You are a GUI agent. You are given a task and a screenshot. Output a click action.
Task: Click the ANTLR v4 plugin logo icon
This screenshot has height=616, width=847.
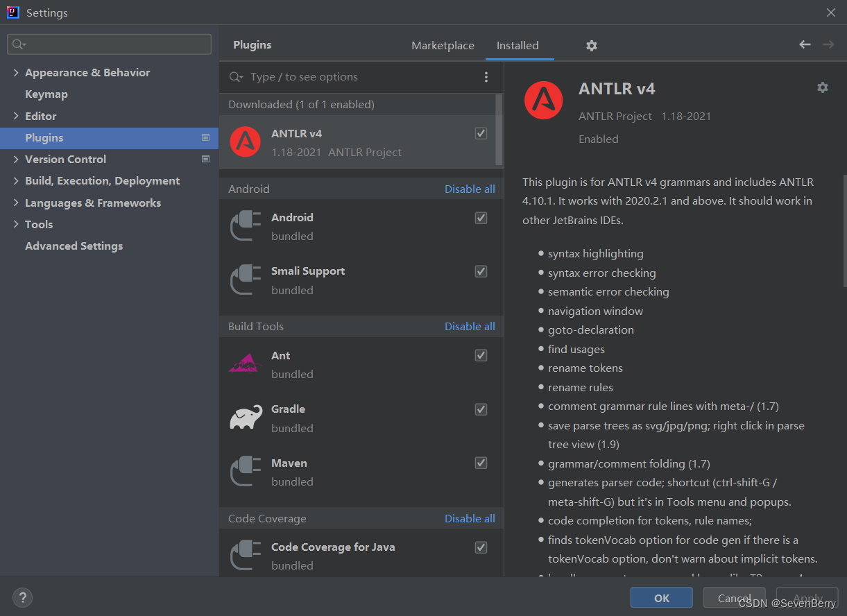pyautogui.click(x=244, y=142)
